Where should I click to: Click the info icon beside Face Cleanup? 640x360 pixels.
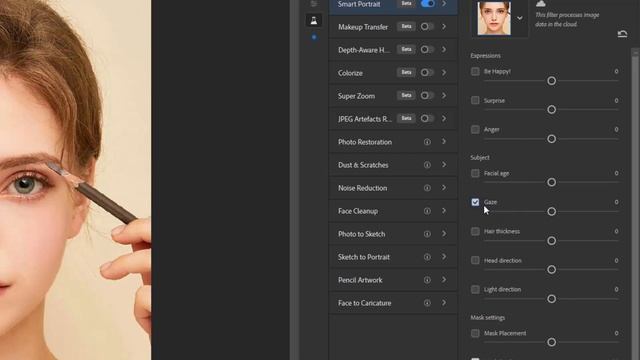tap(427, 211)
